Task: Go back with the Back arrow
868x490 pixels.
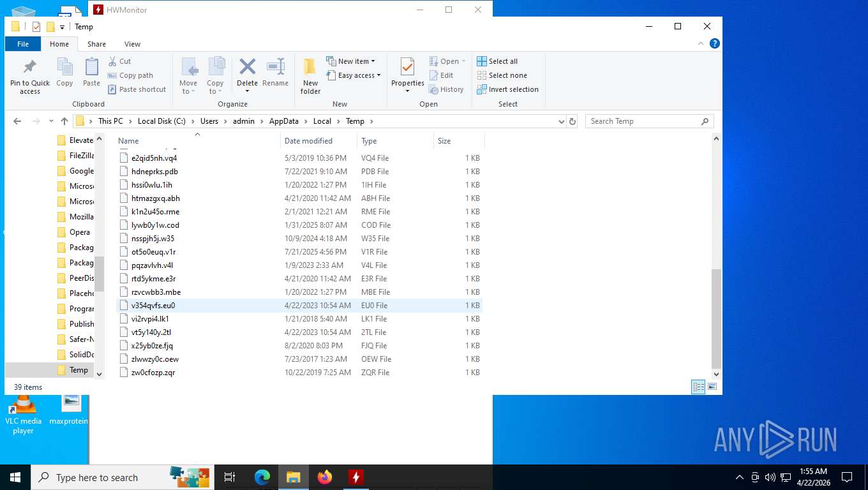Action: [17, 121]
